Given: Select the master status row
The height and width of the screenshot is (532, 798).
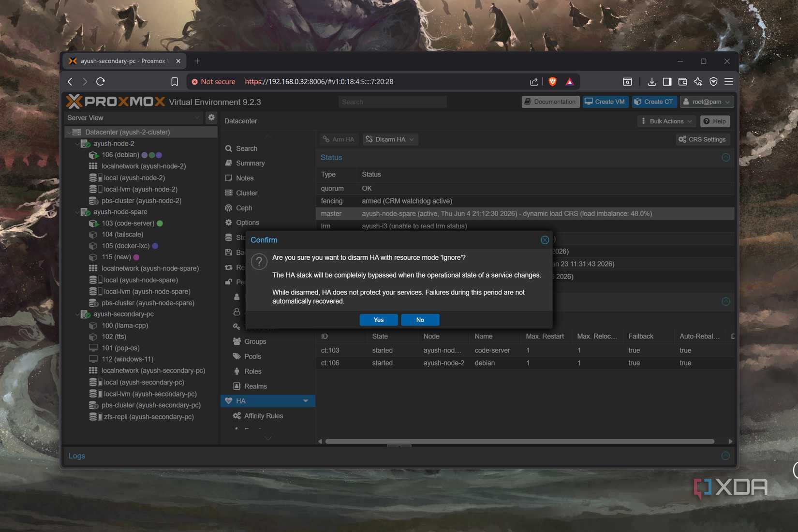Looking at the screenshot, I should coord(525,213).
